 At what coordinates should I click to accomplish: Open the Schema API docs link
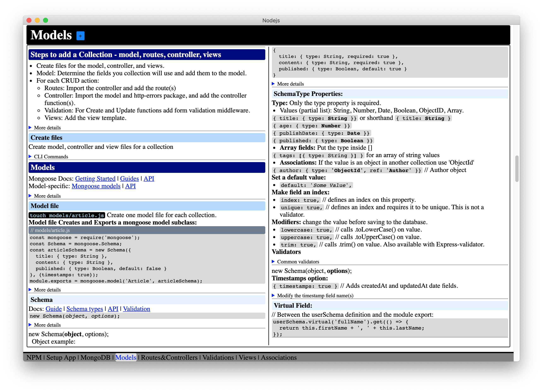click(113, 309)
